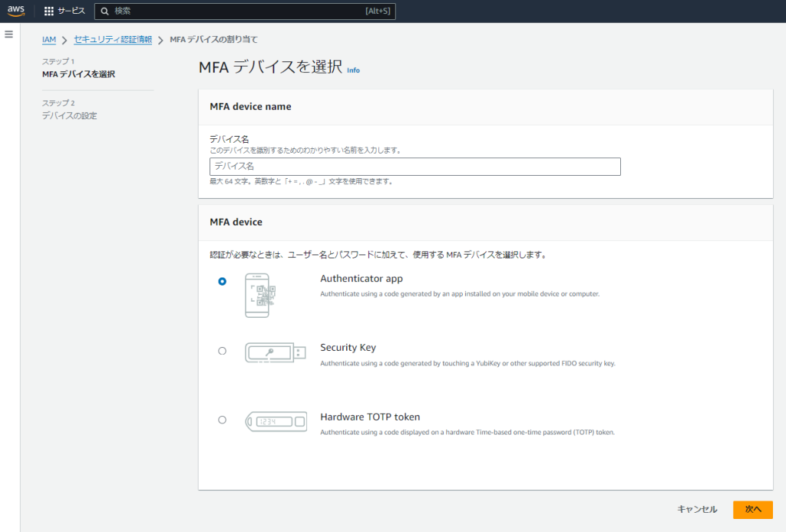The image size is (786, 532).
Task: Go to セキュリティ認証情報 breadcrumb link
Action: click(x=113, y=40)
